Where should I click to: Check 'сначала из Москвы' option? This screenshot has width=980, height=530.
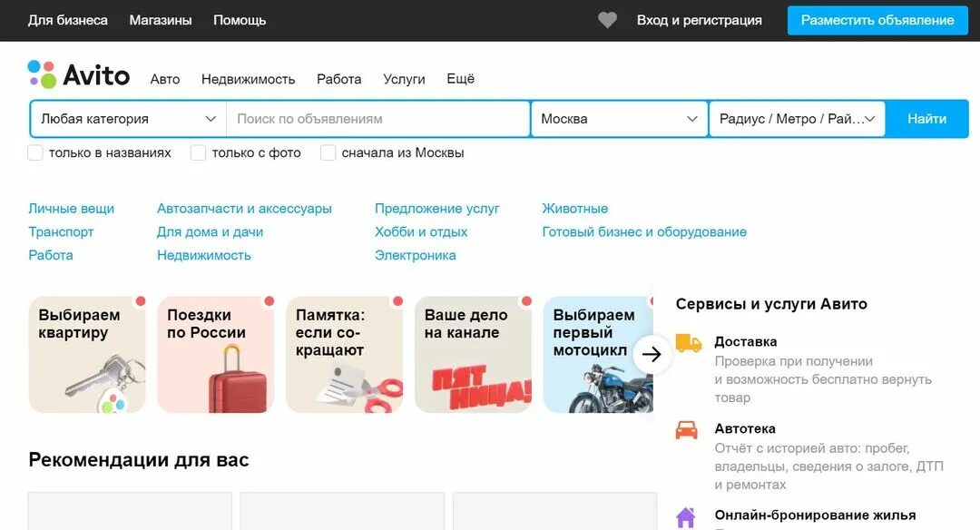[x=328, y=152]
